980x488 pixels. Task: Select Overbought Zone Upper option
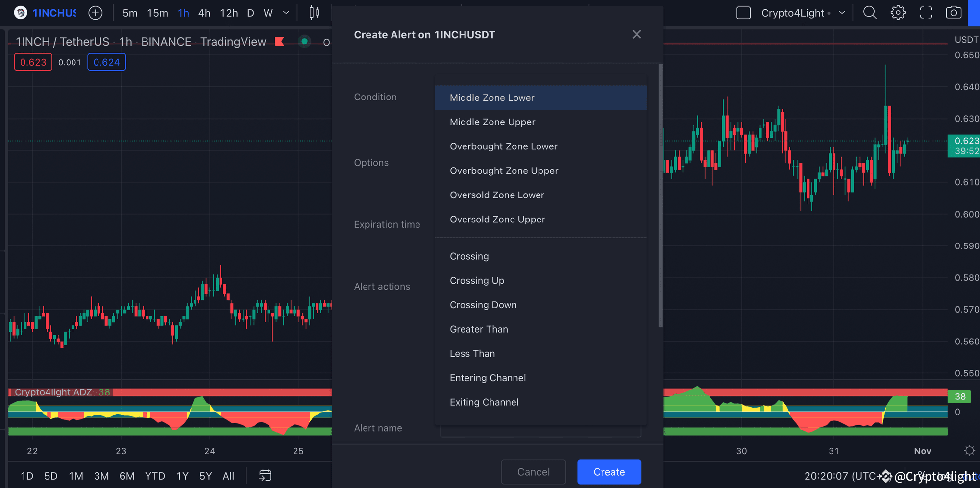point(504,171)
